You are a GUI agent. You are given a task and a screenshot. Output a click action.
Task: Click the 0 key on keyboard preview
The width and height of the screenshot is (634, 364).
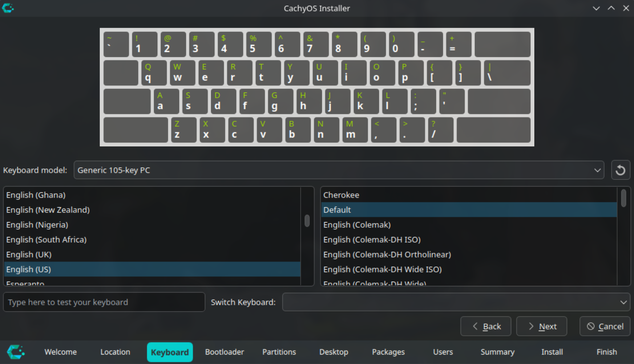coord(402,44)
